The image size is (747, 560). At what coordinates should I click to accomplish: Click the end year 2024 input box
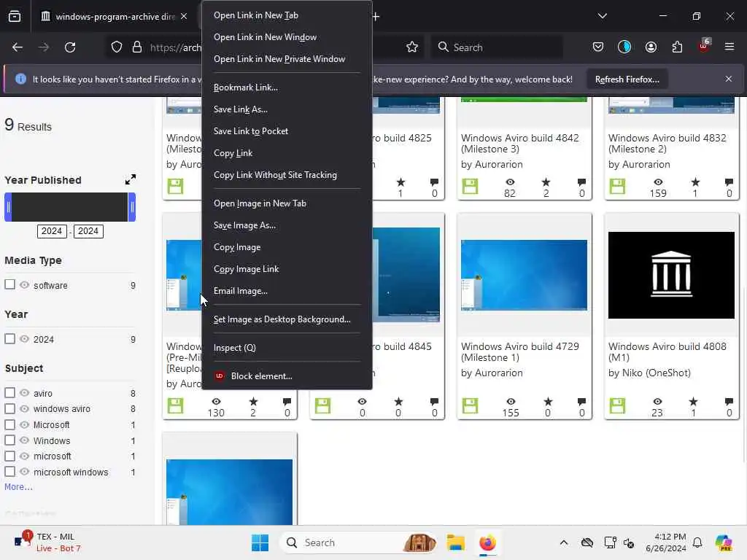(x=88, y=231)
